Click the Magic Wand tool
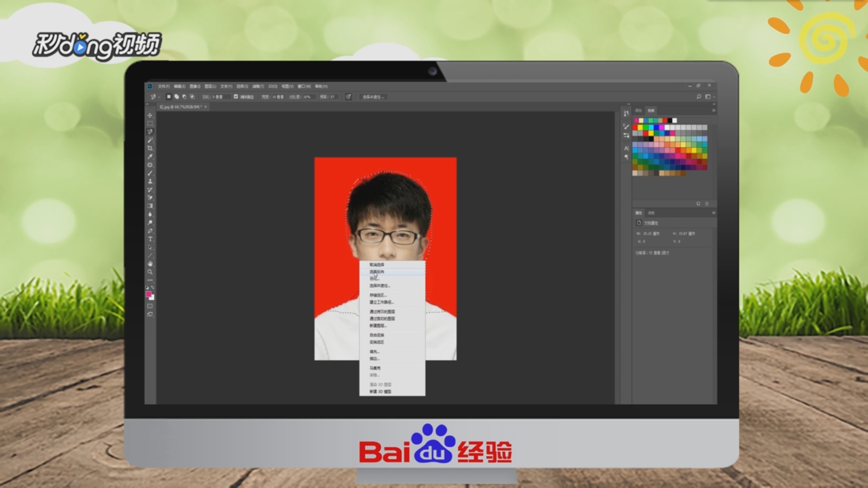 (150, 140)
